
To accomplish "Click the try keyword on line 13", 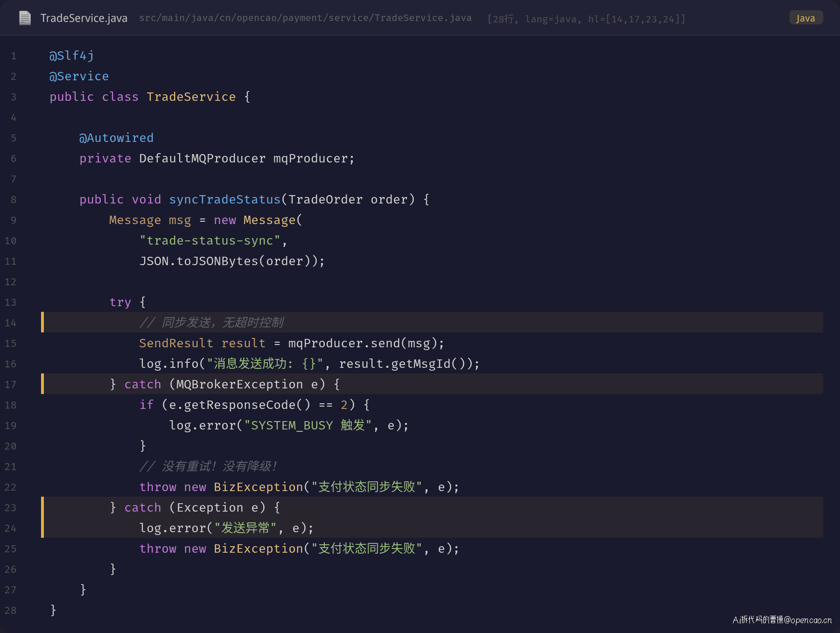I will [x=120, y=302].
